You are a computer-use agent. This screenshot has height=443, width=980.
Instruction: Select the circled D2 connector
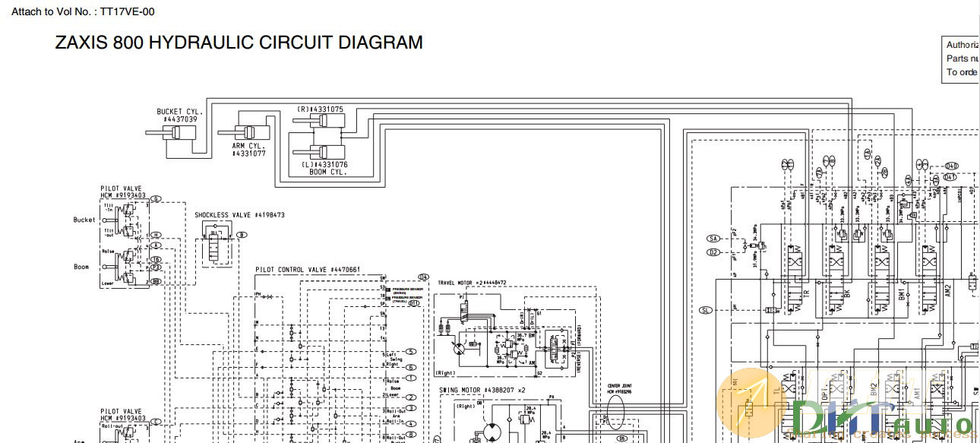click(713, 252)
